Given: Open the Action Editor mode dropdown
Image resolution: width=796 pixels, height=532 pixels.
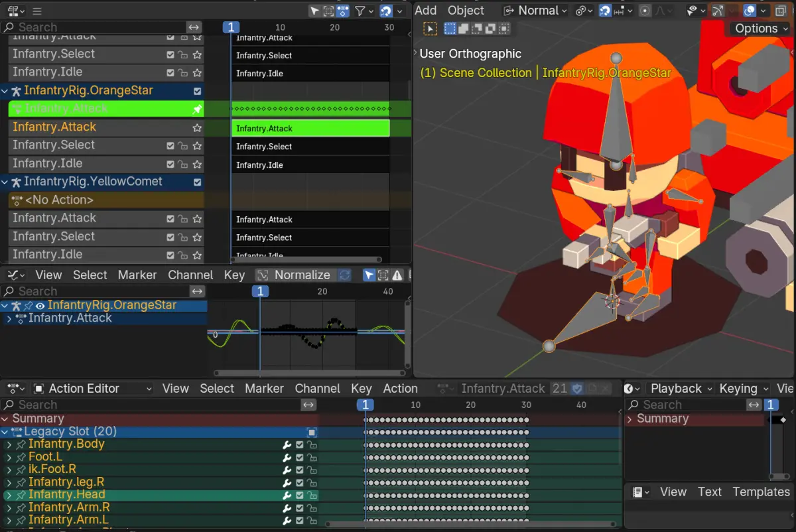Looking at the screenshot, I should coord(92,389).
